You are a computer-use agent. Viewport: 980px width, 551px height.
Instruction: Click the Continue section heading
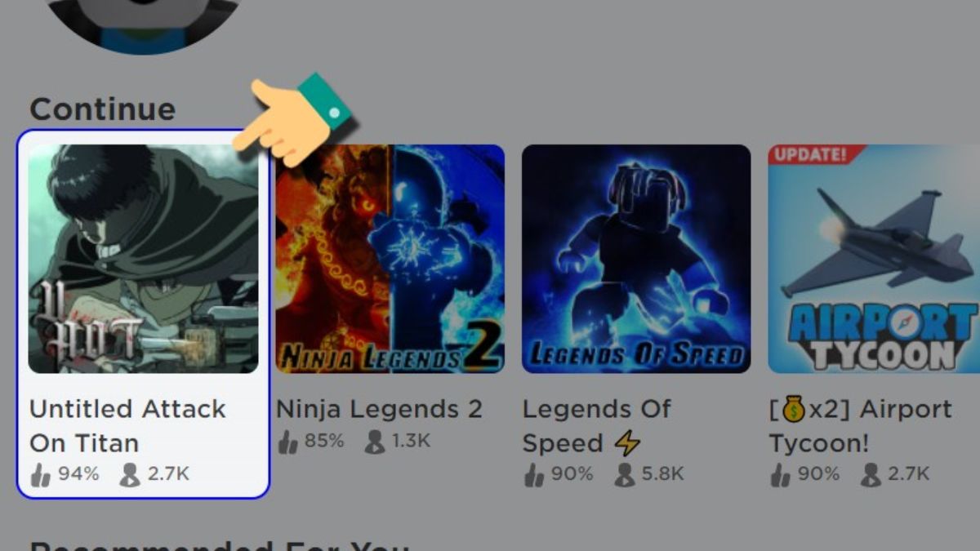pos(103,109)
